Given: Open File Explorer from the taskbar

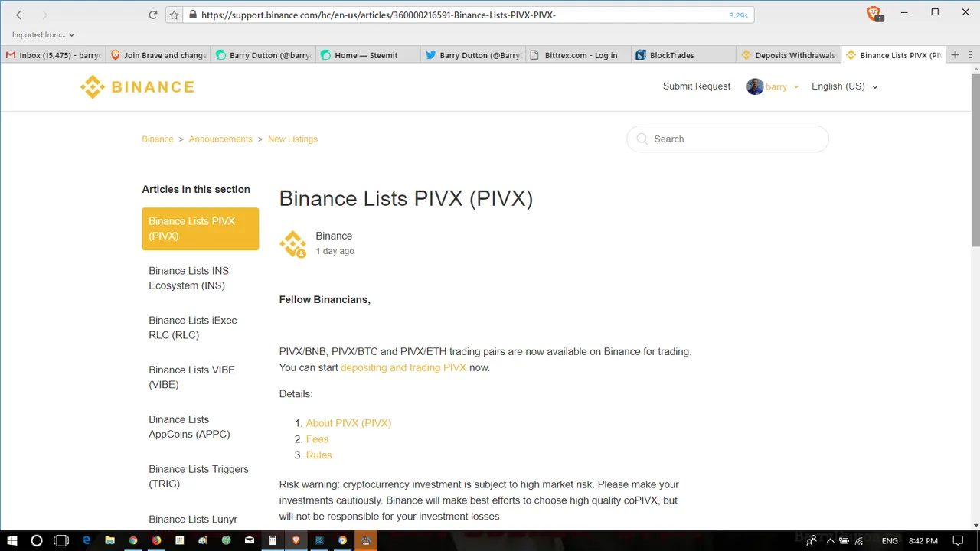Looking at the screenshot, I should (109, 540).
